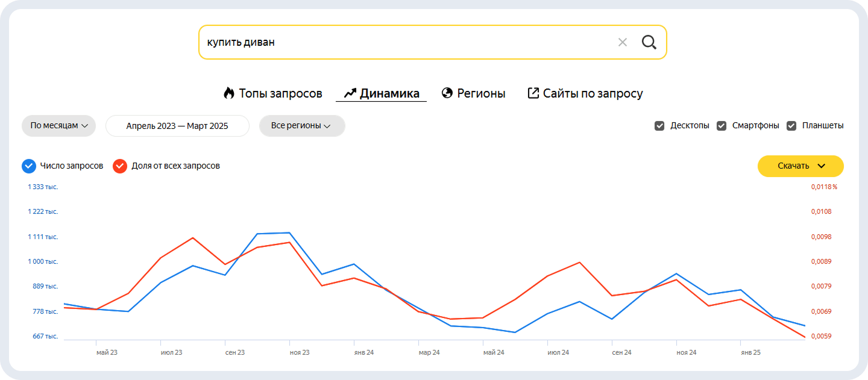
Task: Open the Сайты по запросу tab
Action: [x=585, y=93]
